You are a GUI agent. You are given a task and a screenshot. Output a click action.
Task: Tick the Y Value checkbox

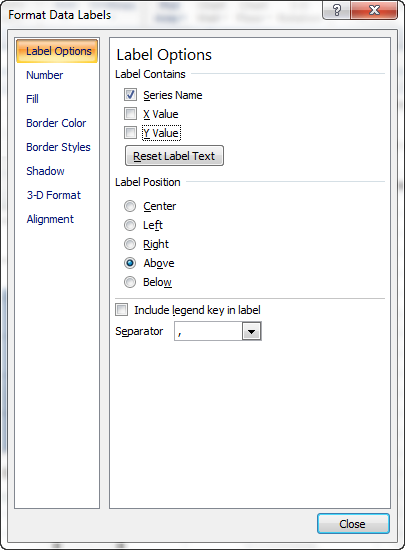(130, 133)
